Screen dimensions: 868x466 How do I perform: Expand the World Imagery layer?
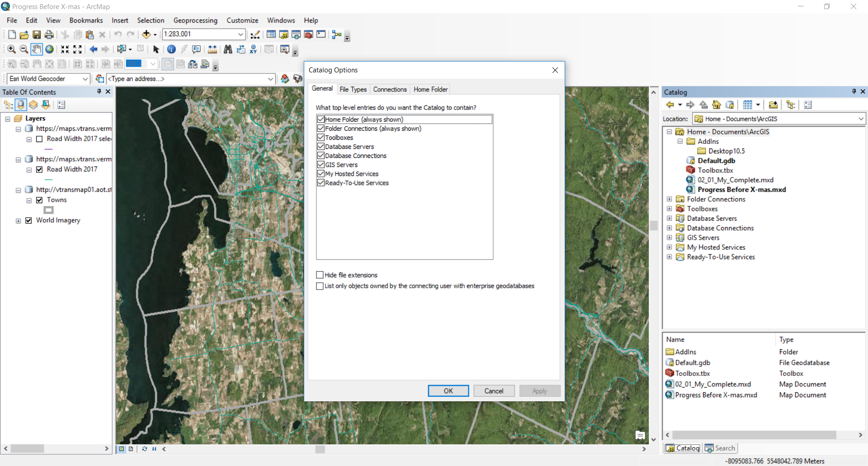tap(18, 221)
